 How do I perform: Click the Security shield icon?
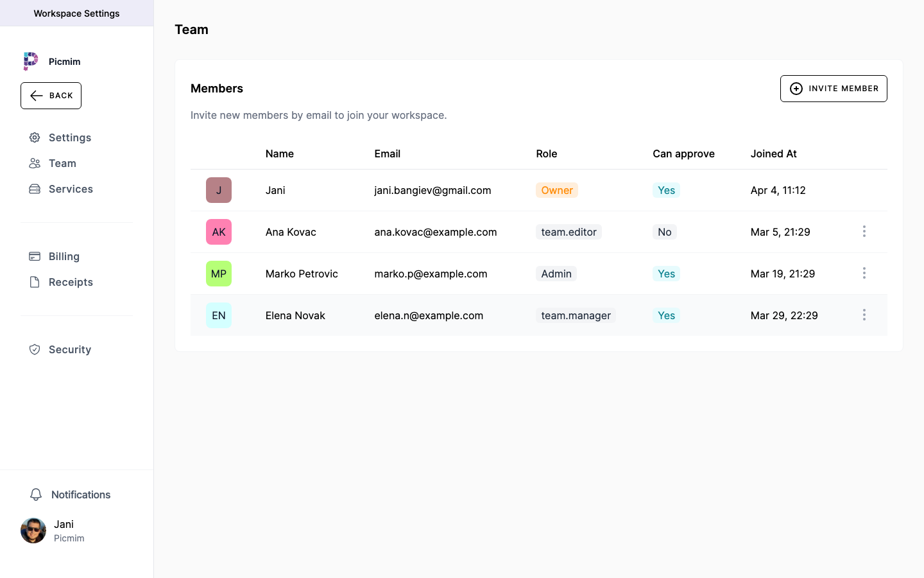(x=35, y=349)
